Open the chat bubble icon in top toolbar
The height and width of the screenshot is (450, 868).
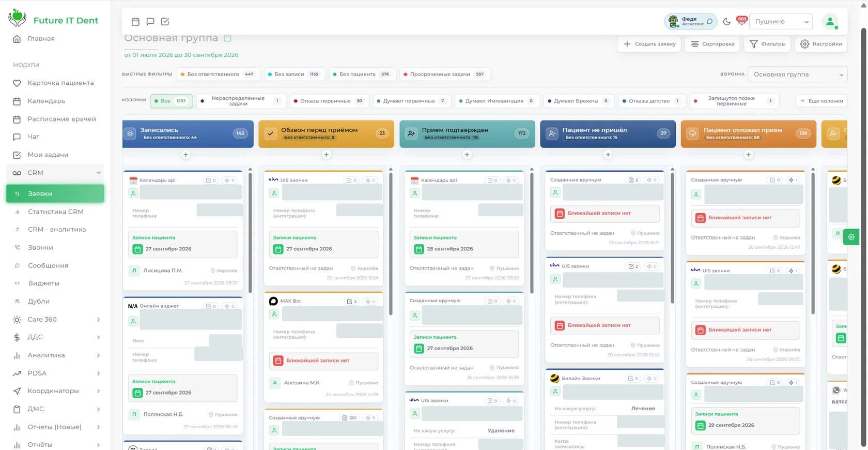[150, 22]
